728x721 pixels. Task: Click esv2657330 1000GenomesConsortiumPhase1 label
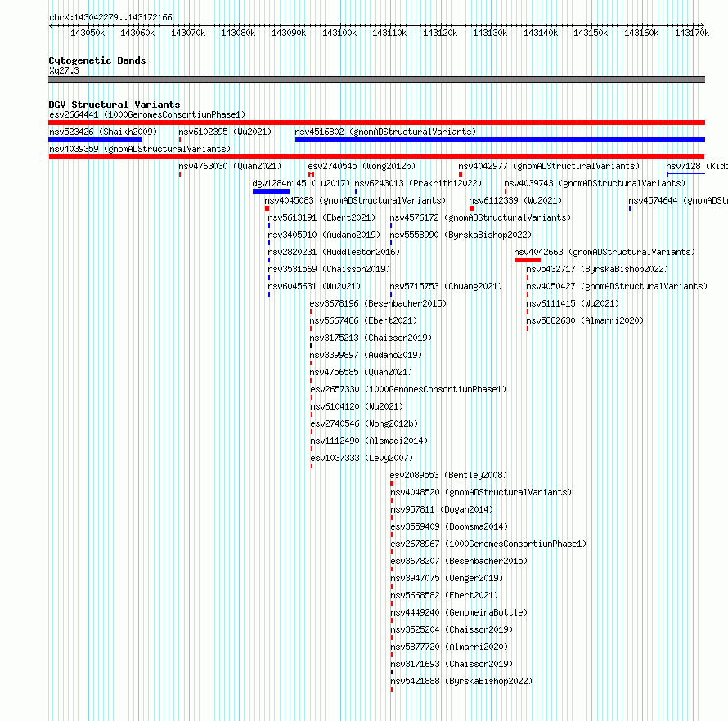[408, 389]
